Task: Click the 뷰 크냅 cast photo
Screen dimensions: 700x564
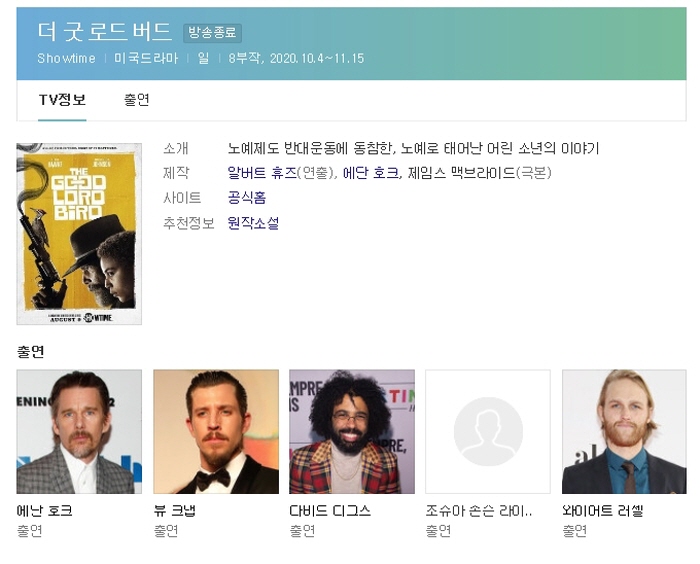Action: 216,431
